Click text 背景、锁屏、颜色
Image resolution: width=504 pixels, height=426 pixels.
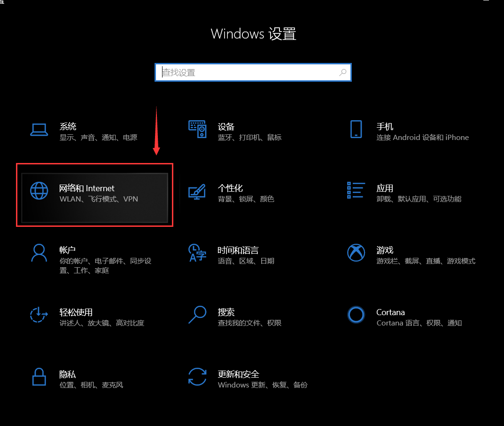246,199
